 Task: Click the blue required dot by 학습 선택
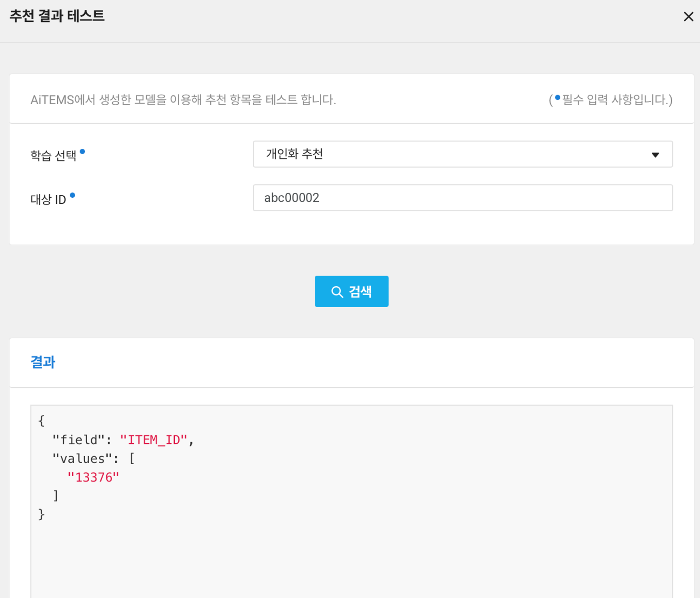(82, 152)
